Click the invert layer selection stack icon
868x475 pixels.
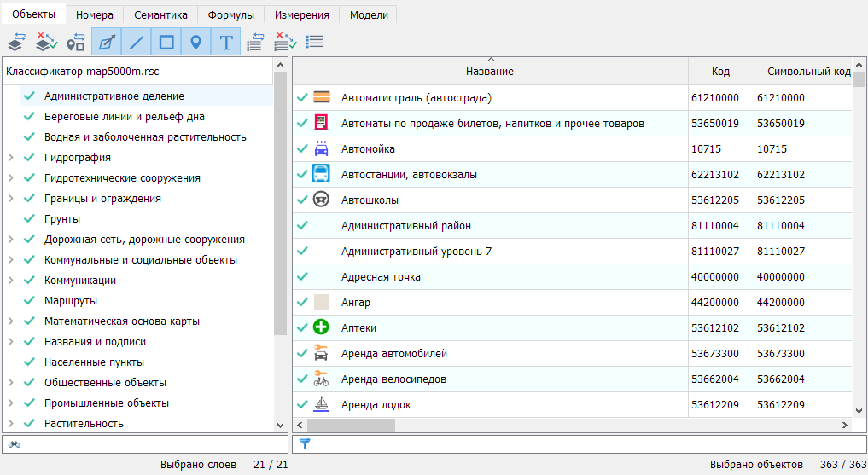pyautogui.click(x=15, y=42)
